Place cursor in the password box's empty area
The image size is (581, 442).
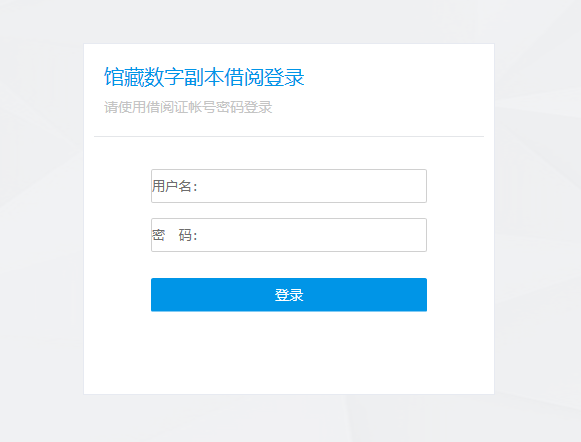point(311,235)
